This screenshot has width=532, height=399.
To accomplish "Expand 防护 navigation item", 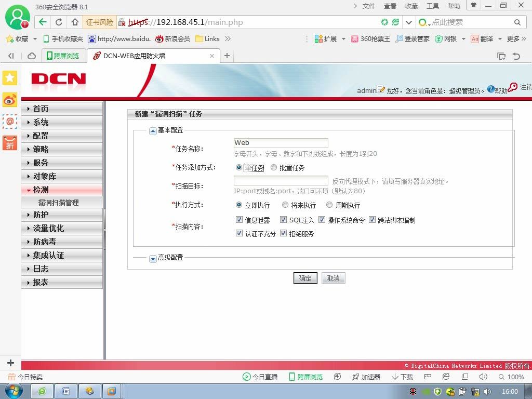I will [62, 215].
